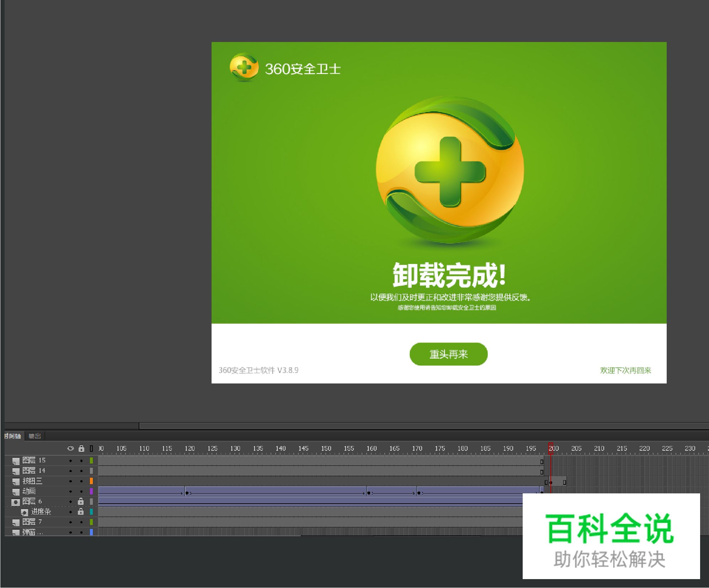Unlock the 图层 6 layer

click(81, 502)
